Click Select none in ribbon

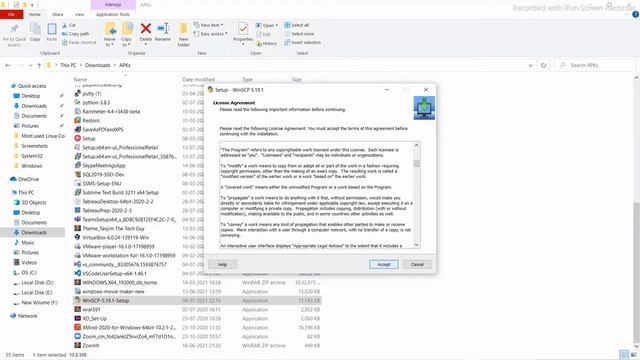click(x=299, y=34)
